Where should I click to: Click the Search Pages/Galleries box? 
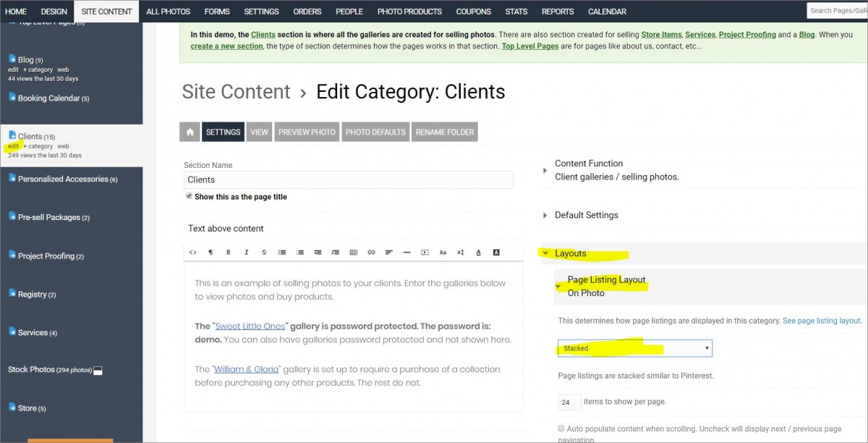pos(837,11)
